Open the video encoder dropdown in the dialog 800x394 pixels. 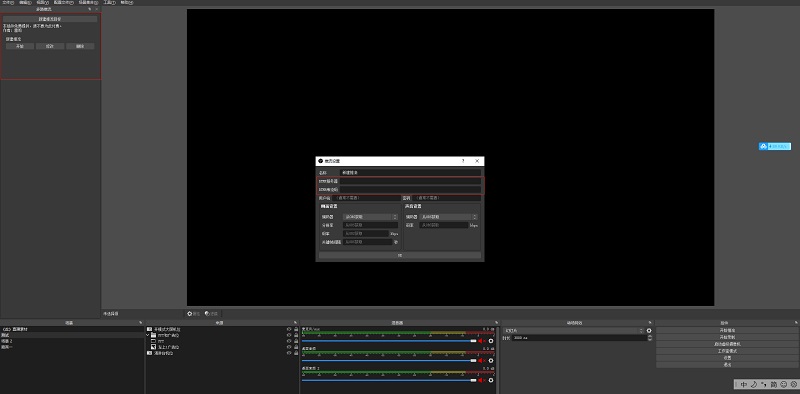point(369,217)
